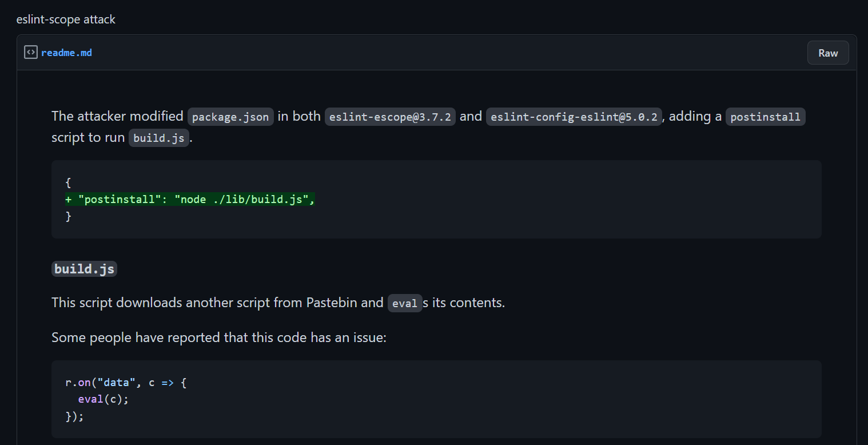This screenshot has height=445, width=868.
Task: Click the eval(c); code line
Action: (x=103, y=399)
